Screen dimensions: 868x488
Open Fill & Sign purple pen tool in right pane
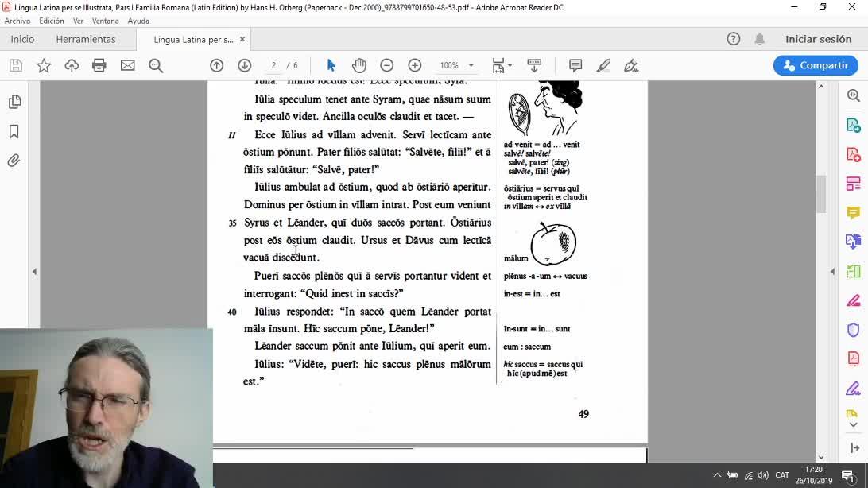click(x=854, y=389)
